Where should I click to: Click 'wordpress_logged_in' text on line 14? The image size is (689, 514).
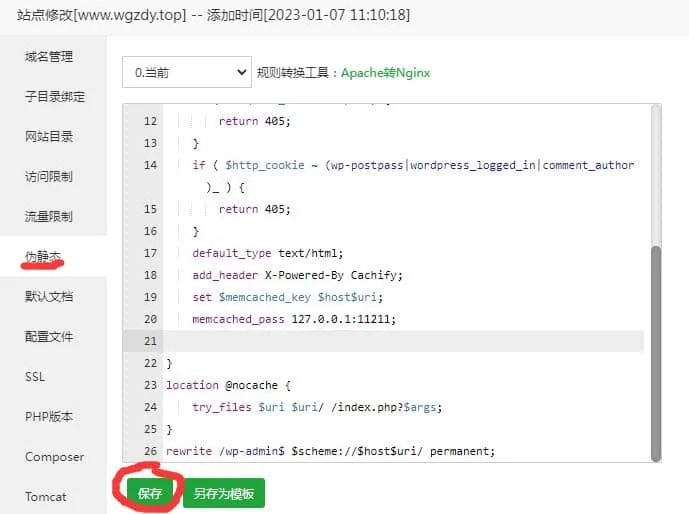click(x=473, y=165)
